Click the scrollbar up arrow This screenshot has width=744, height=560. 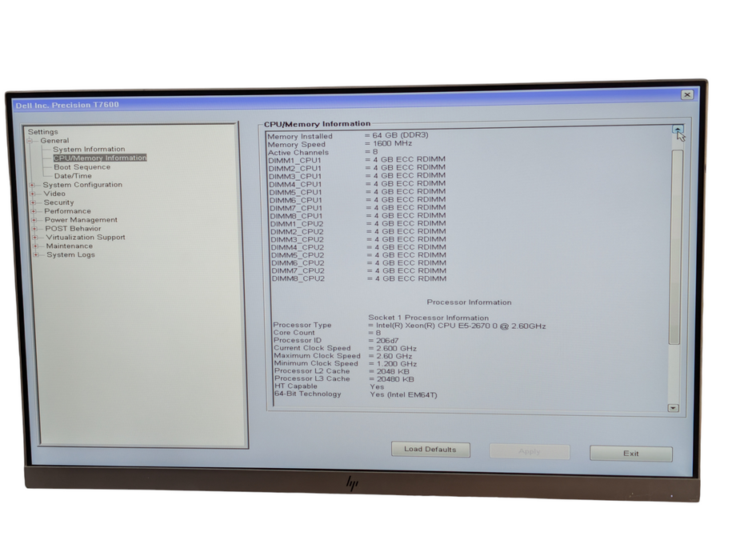[678, 129]
